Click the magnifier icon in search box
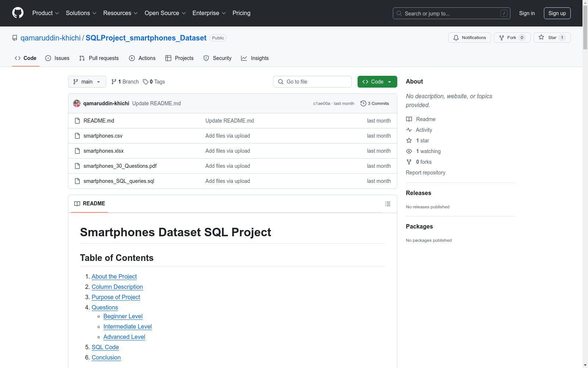 (x=399, y=13)
